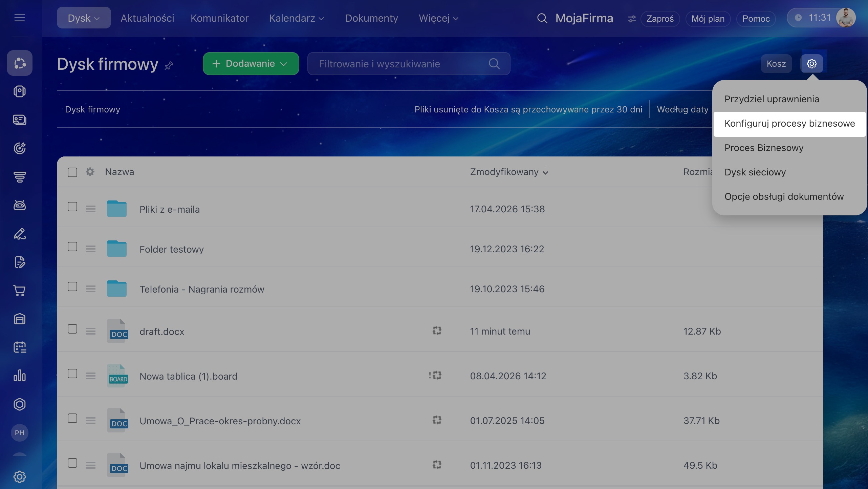Focus the Filtrowanie i wyszukiwanie field
The width and height of the screenshot is (868, 489).
tap(399, 64)
